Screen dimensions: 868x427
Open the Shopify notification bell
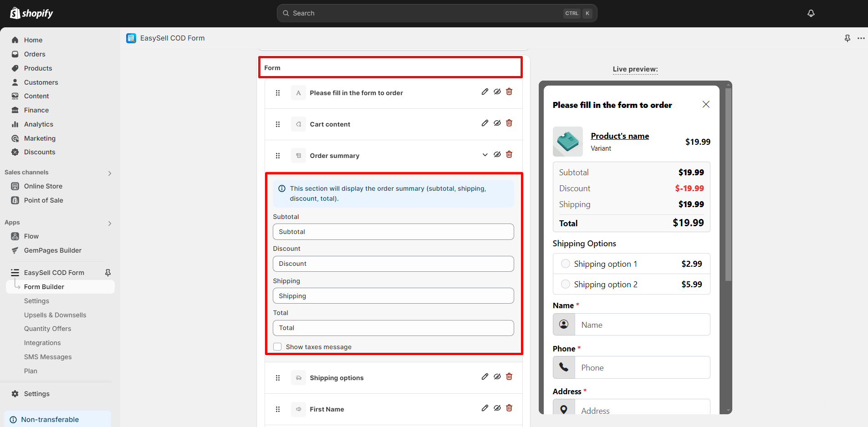pyautogui.click(x=811, y=13)
